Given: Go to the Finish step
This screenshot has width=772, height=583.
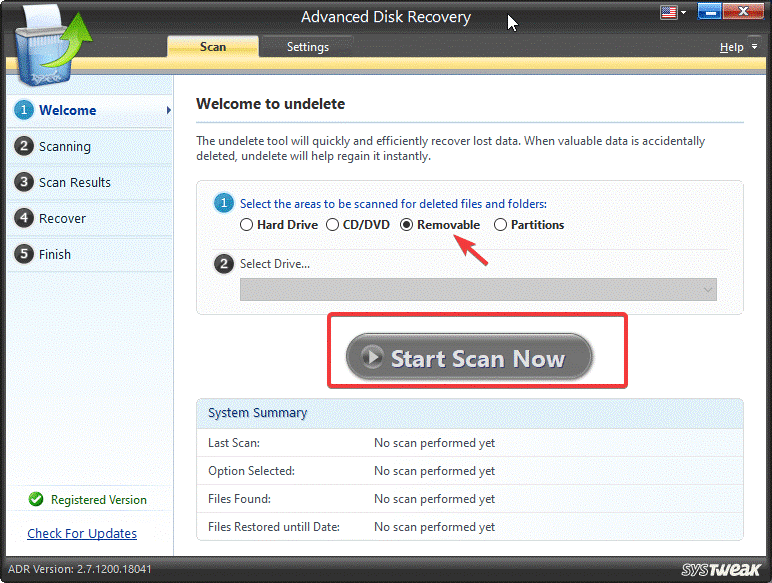Looking at the screenshot, I should 90,254.
